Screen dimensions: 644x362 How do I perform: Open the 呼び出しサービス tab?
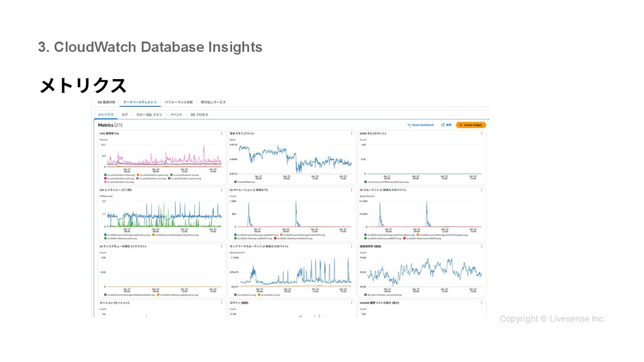(x=213, y=102)
